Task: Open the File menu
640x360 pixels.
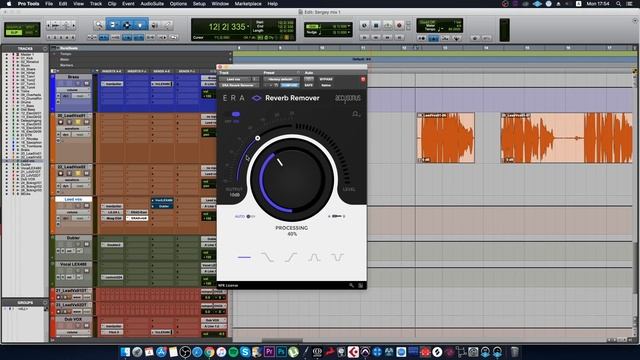Action: (x=49, y=4)
